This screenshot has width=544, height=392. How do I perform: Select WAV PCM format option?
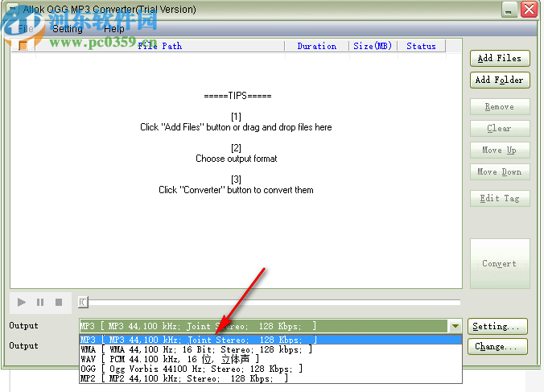270,359
